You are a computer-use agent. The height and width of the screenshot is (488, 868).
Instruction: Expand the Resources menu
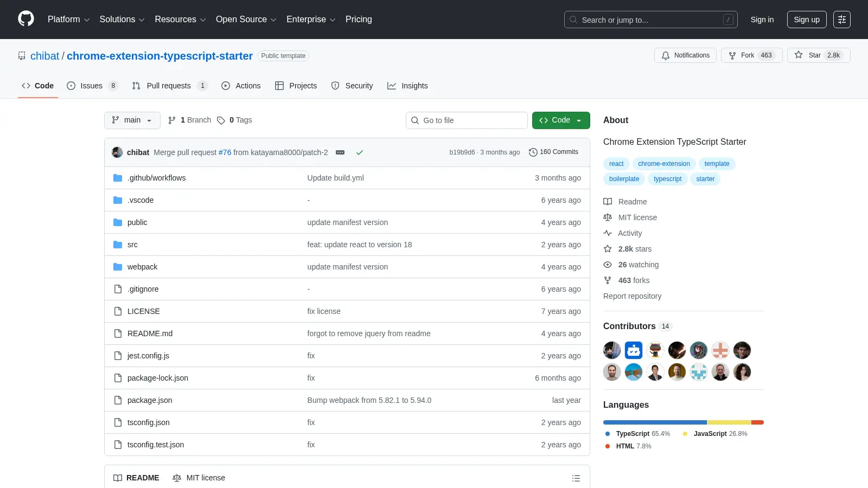(x=180, y=20)
